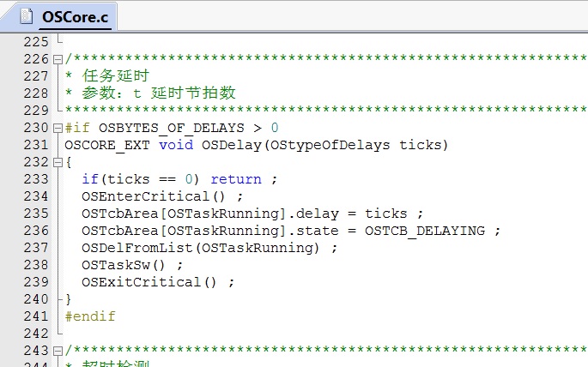
Task: Click line number 231 in gutter
Action: point(36,145)
